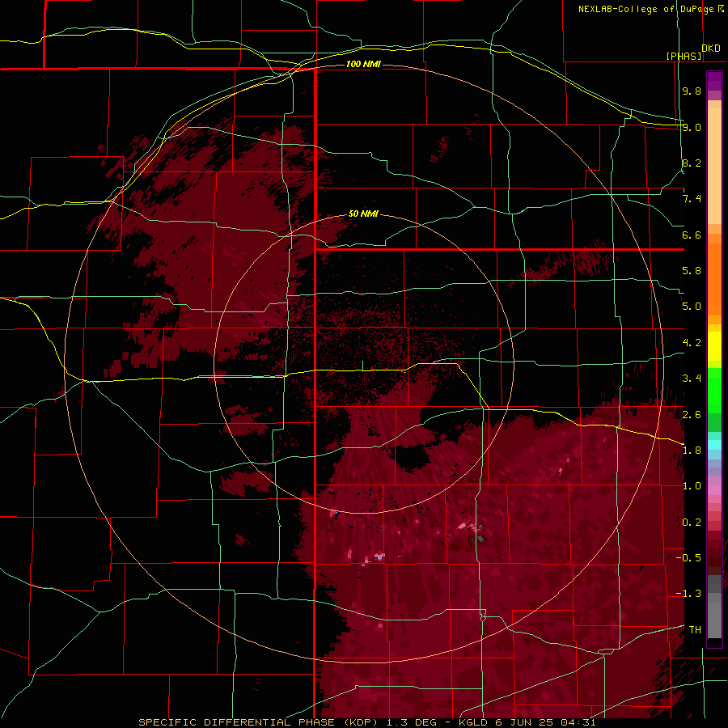The height and width of the screenshot is (728, 728).
Task: Click the 5.8 scale value
Action: [692, 271]
